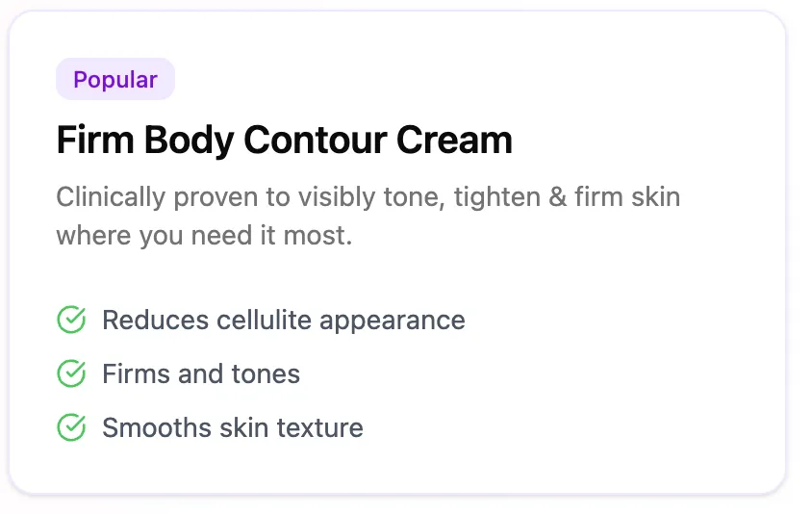Click the word 'Cream' in the product title
The width and height of the screenshot is (812, 514).
[455, 140]
